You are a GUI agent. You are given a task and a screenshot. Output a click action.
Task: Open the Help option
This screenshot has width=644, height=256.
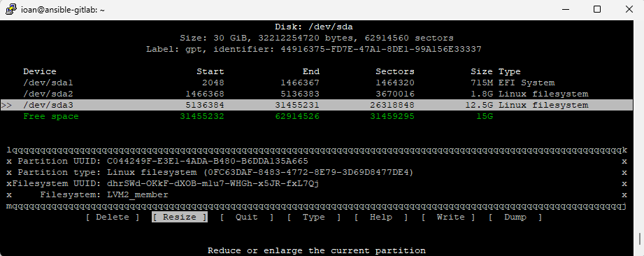380,217
